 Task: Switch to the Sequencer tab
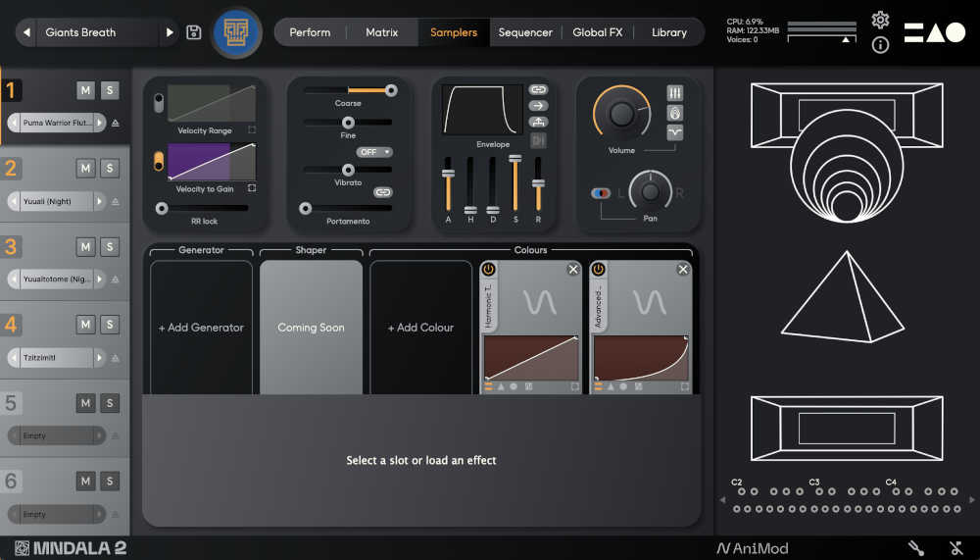point(525,32)
